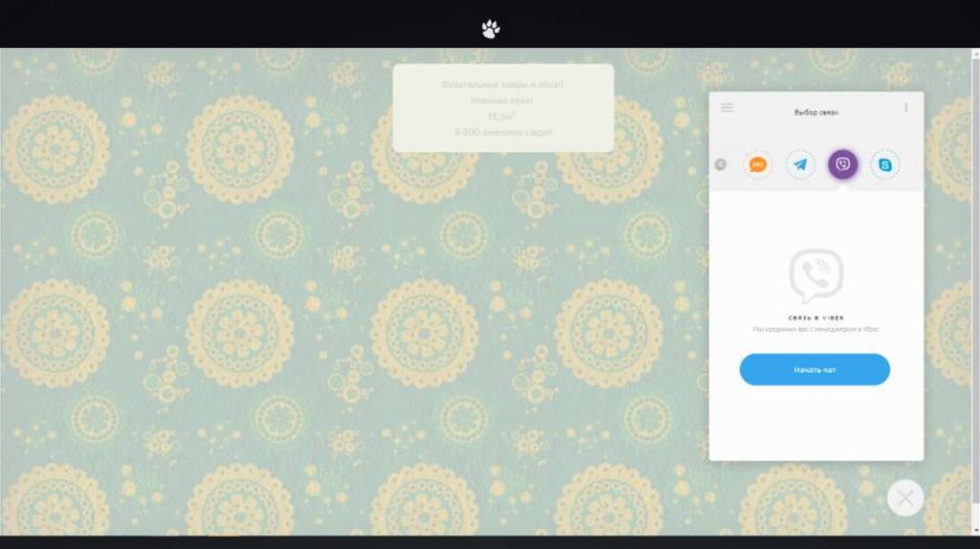Viewport: 980px width, 549px height.
Task: Choose the Skype messenger icon
Action: pyautogui.click(x=885, y=165)
